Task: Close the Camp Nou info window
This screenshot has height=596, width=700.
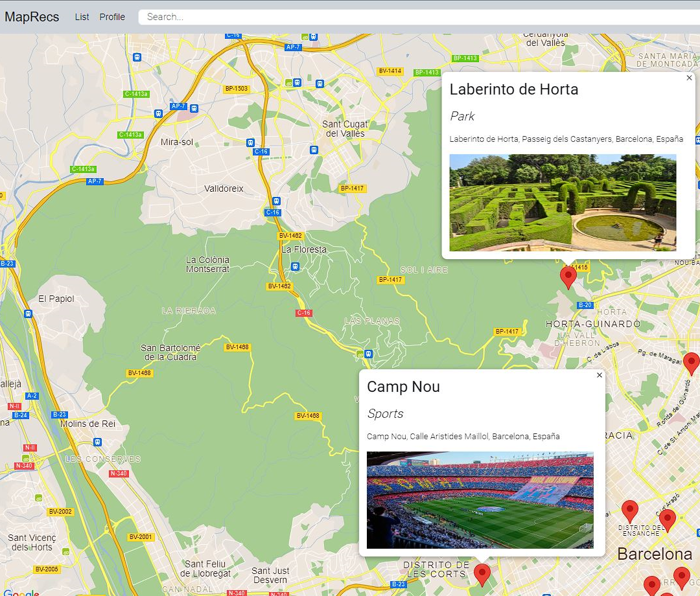Action: [x=599, y=375]
